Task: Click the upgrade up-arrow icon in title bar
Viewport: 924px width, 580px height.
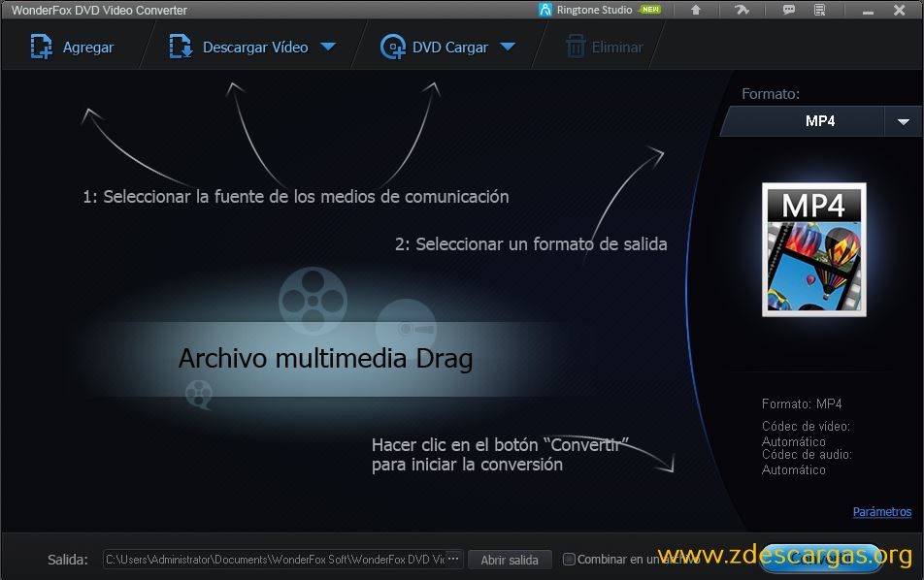Action: tap(696, 10)
